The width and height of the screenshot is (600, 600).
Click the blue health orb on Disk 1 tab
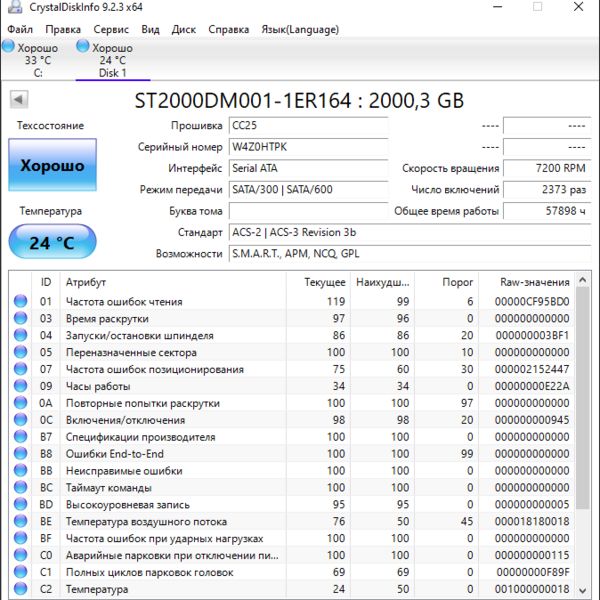coord(83,47)
